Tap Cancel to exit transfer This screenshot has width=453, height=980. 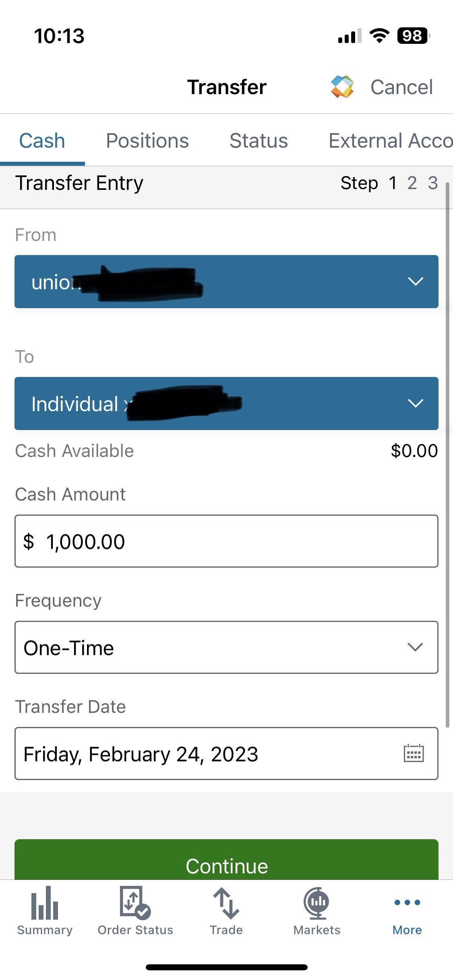coord(401,87)
